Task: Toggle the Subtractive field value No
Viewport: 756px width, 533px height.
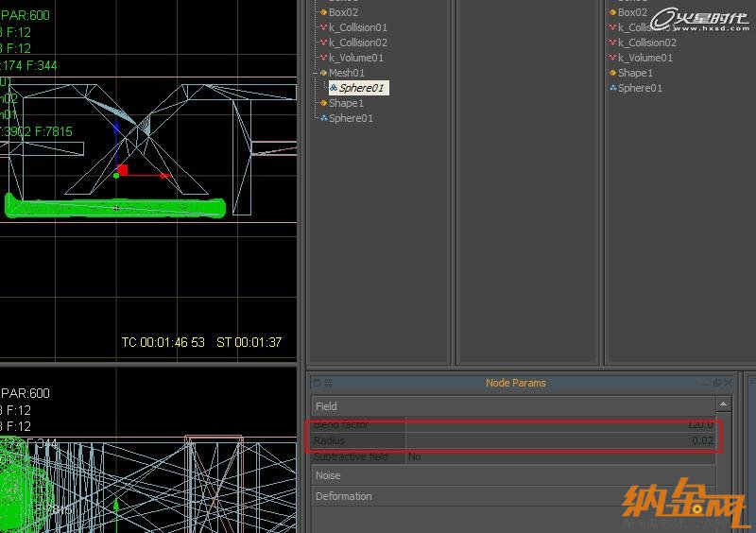Action: point(415,456)
